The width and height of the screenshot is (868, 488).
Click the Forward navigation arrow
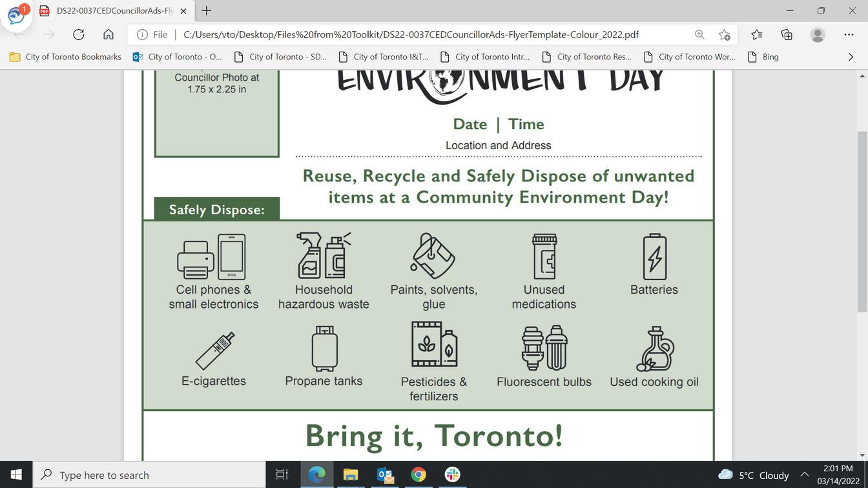[48, 35]
